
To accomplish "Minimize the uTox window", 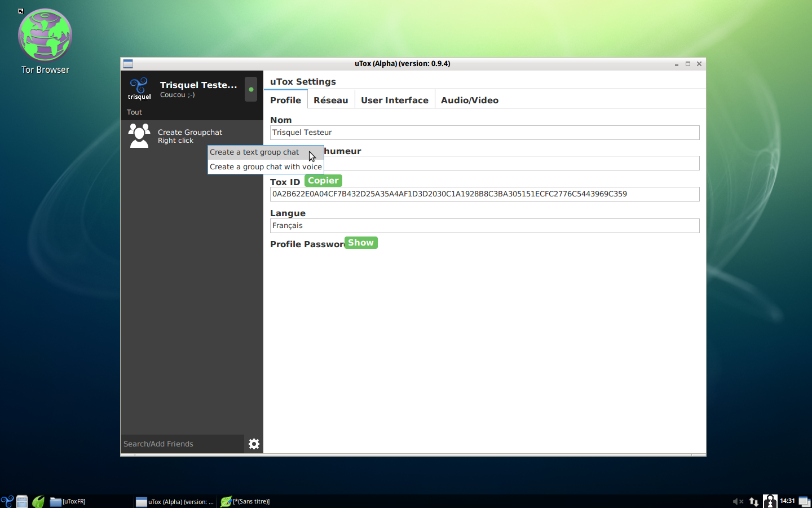I will (676, 64).
